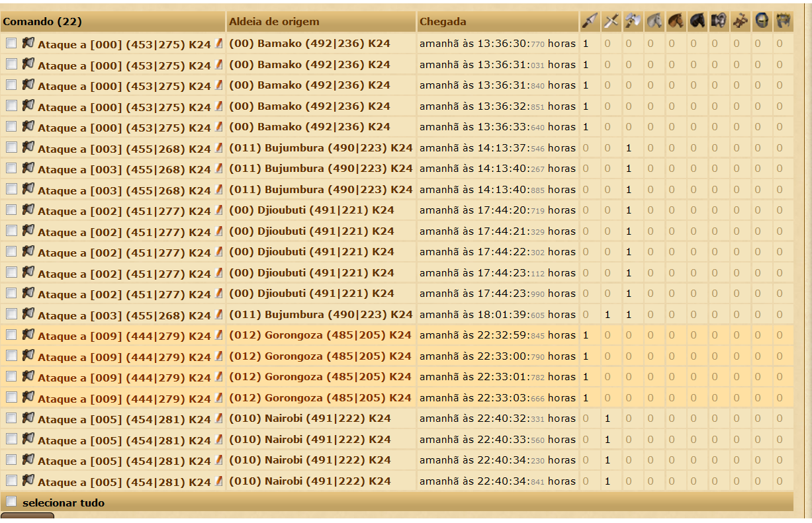Tick the checkbox for the 22:33:01 attack
812x523 pixels.
coord(11,376)
